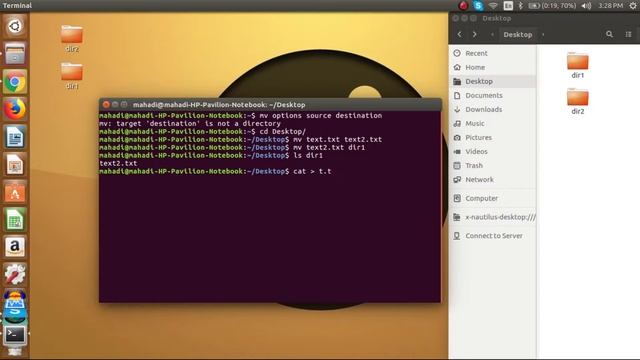The image size is (640, 360).
Task: Click the mv 'not a directory' error line
Action: tap(190, 123)
